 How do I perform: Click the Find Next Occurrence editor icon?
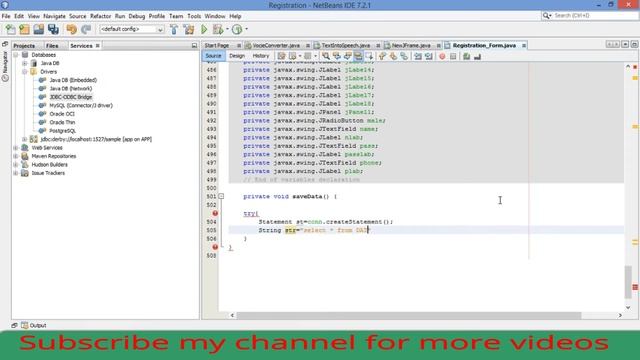[347, 56]
